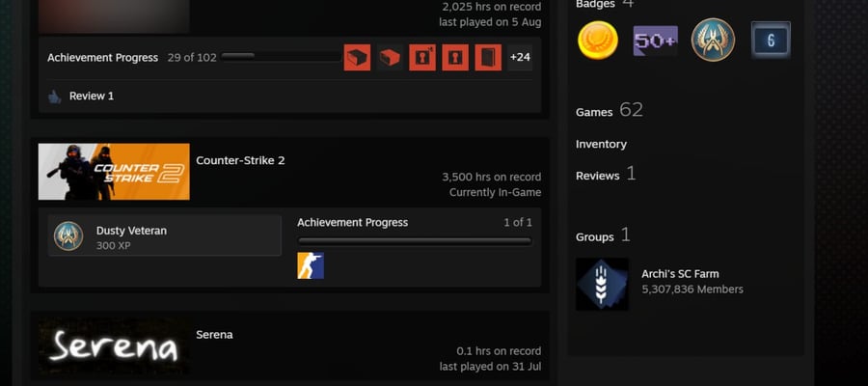Open the Archi's SC Farm group name
Screen dimensions: 868x386
click(680, 274)
